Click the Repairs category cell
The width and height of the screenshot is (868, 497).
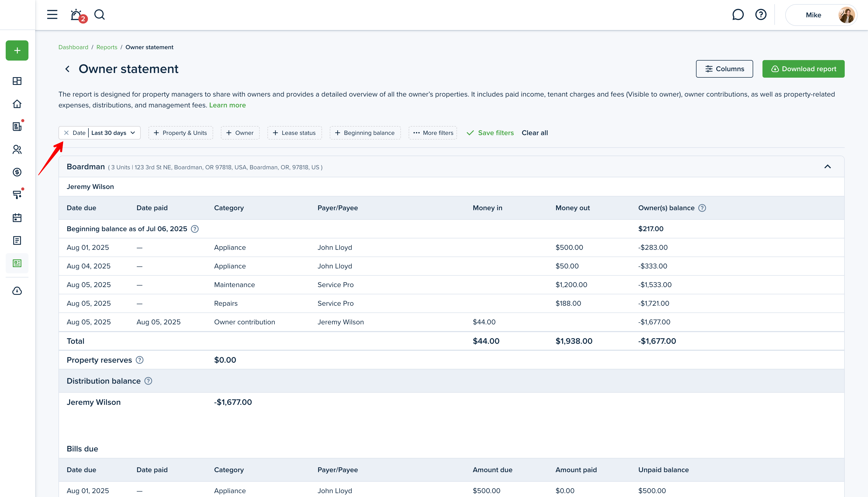[226, 303]
